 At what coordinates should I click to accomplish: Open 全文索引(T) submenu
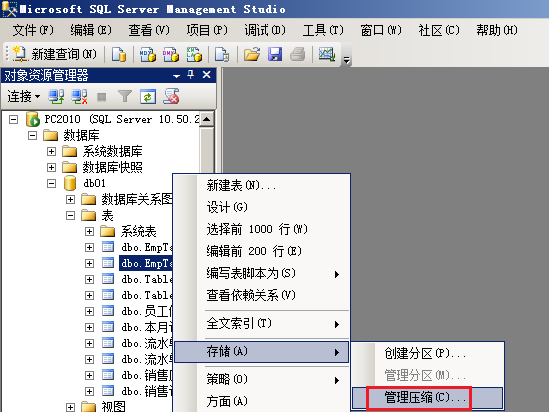262,324
